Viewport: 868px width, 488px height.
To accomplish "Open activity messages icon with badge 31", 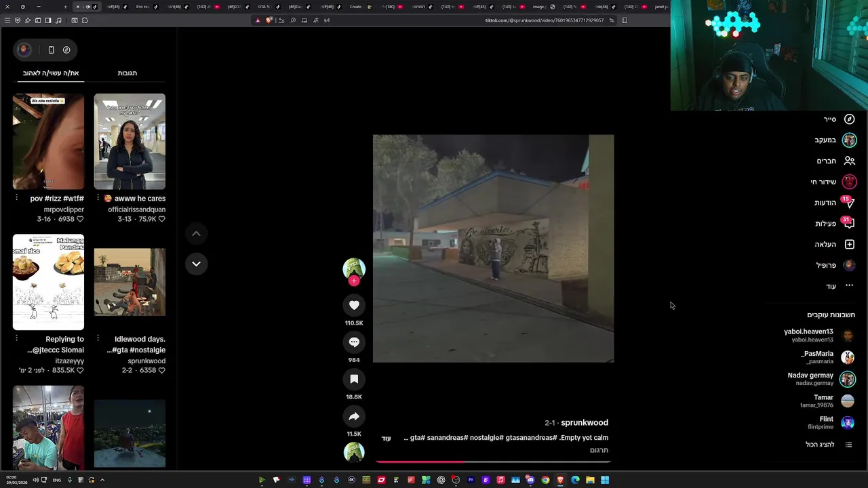I will (849, 223).
